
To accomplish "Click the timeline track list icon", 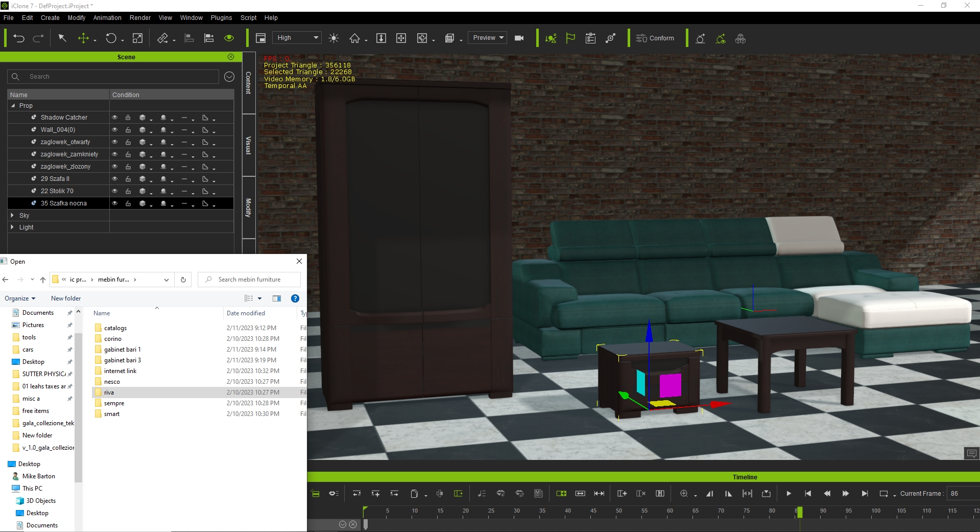I will [x=316, y=493].
